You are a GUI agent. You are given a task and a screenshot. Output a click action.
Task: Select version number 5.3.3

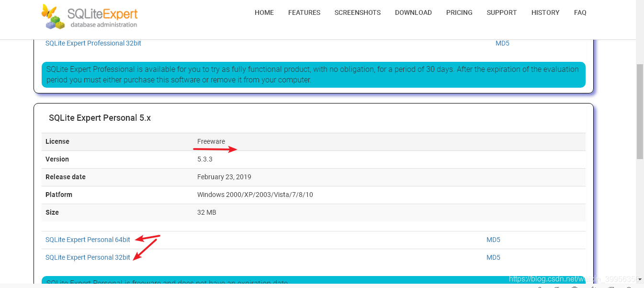point(205,159)
